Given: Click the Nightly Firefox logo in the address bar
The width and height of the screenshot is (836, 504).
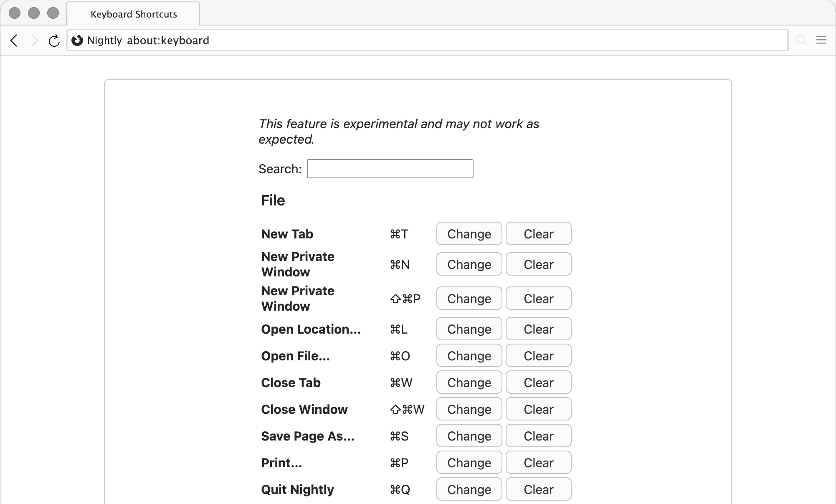Looking at the screenshot, I should pyautogui.click(x=77, y=41).
